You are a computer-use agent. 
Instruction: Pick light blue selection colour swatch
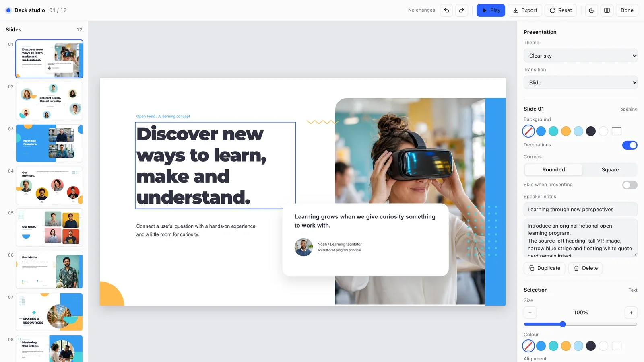pyautogui.click(x=578, y=346)
